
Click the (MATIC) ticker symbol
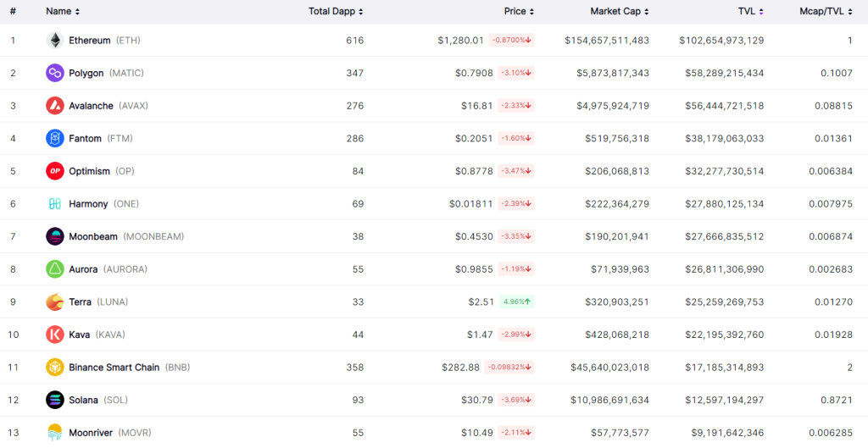point(127,73)
